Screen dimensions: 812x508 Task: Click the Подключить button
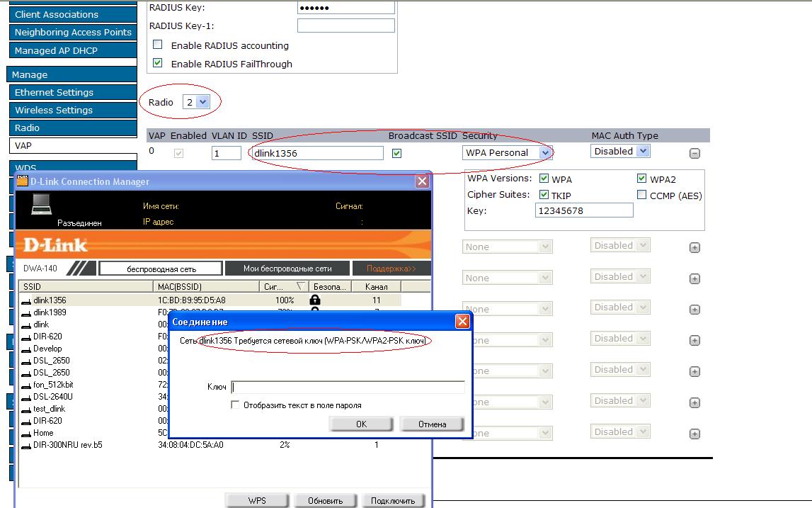click(393, 500)
